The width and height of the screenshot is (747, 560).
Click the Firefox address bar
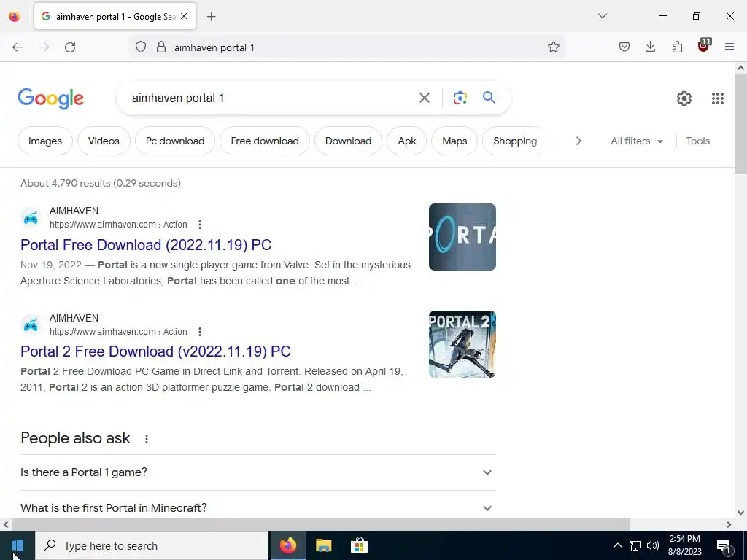pos(348,47)
